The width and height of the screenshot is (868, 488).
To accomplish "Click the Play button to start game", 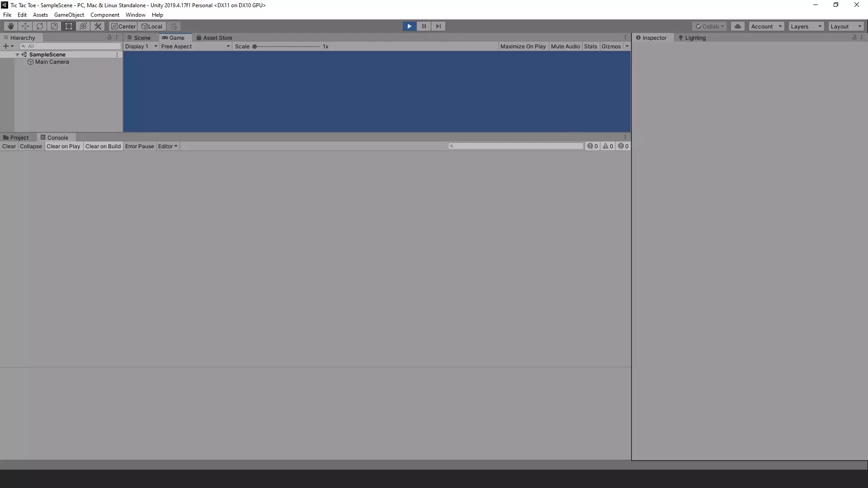I will [410, 26].
